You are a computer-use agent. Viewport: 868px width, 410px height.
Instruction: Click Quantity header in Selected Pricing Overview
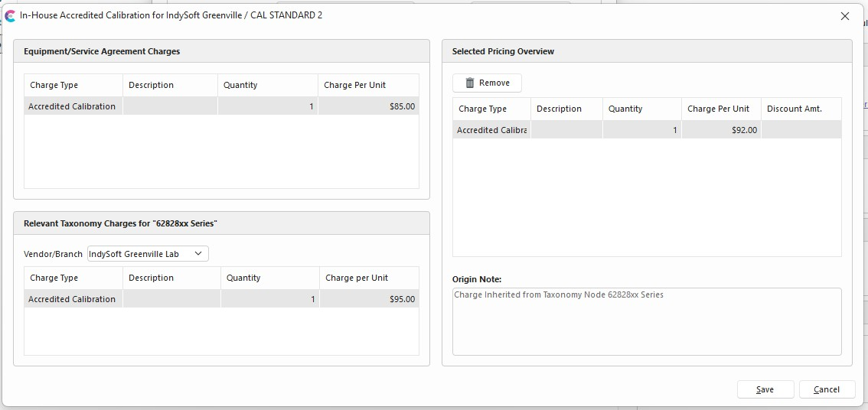point(641,109)
